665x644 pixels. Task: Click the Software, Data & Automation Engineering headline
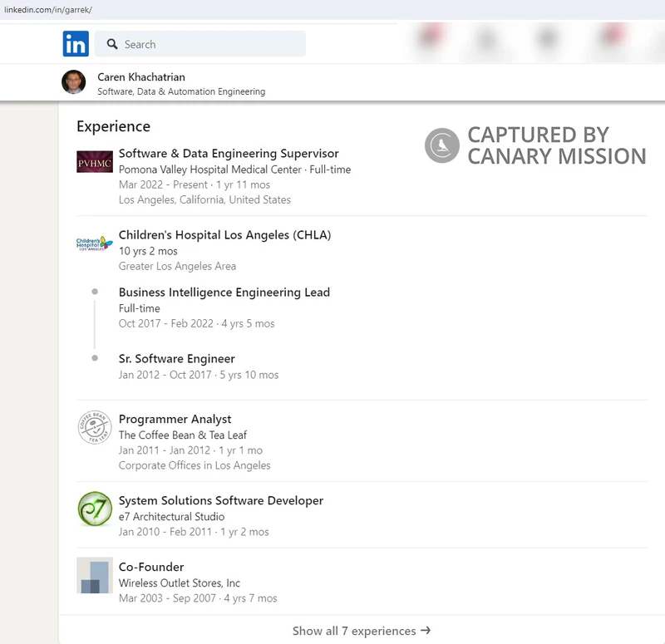(x=181, y=91)
